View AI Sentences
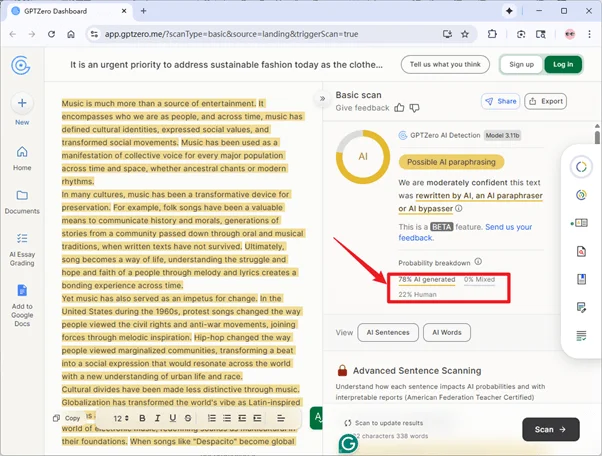The height and width of the screenshot is (456, 602). tap(388, 332)
